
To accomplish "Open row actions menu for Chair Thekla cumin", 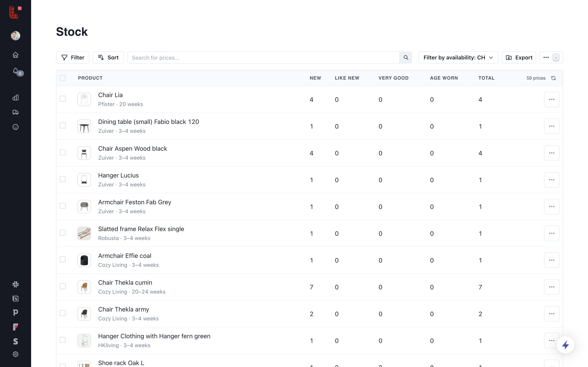I will pos(552,287).
